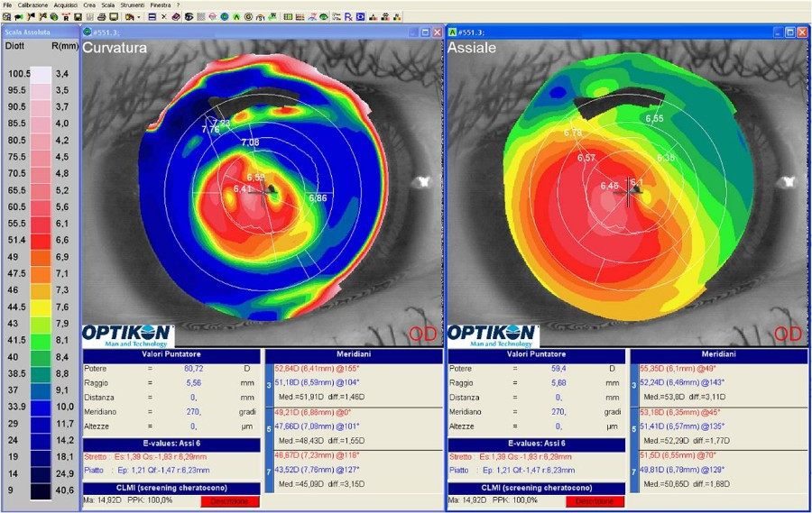Click the X delete icon in toolbar
Screen dimensions: 812x513
coord(163,16)
